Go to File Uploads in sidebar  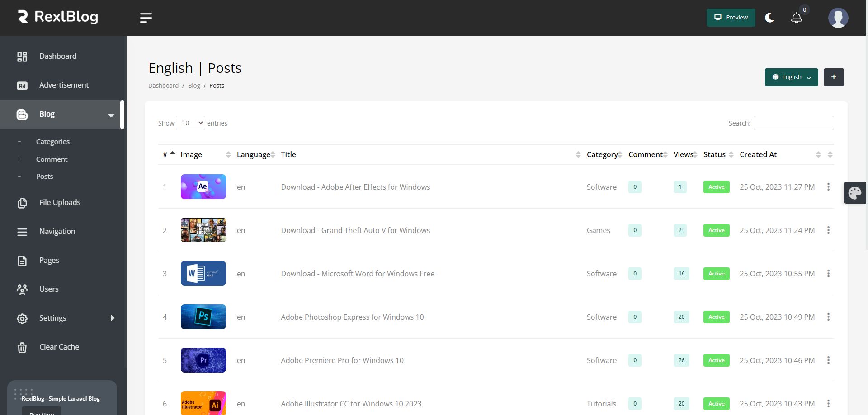(x=60, y=202)
